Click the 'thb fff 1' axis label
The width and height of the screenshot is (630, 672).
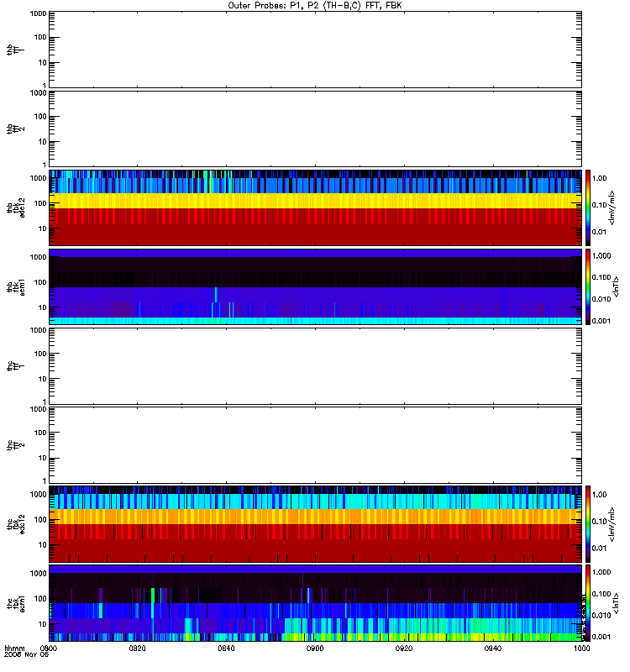[x=16, y=50]
